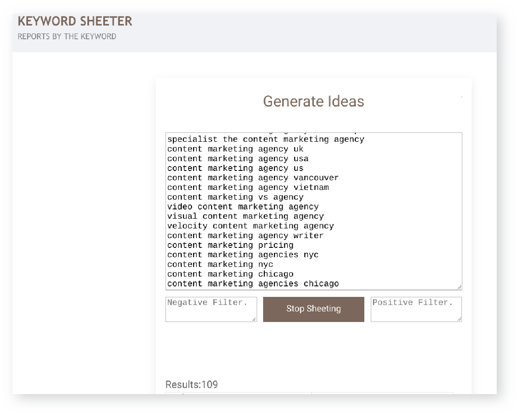This screenshot has width=523, height=420.
Task: Select the 'video content marketing agency' line
Action: pos(243,207)
